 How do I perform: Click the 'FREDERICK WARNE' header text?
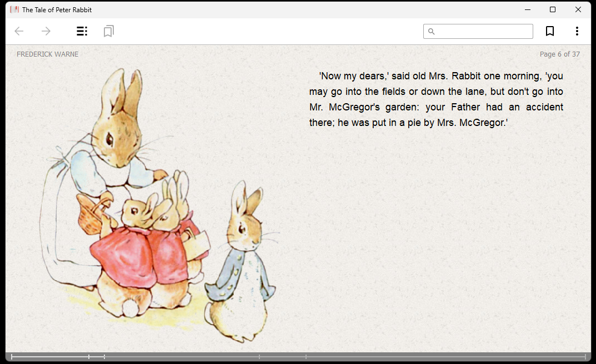48,54
